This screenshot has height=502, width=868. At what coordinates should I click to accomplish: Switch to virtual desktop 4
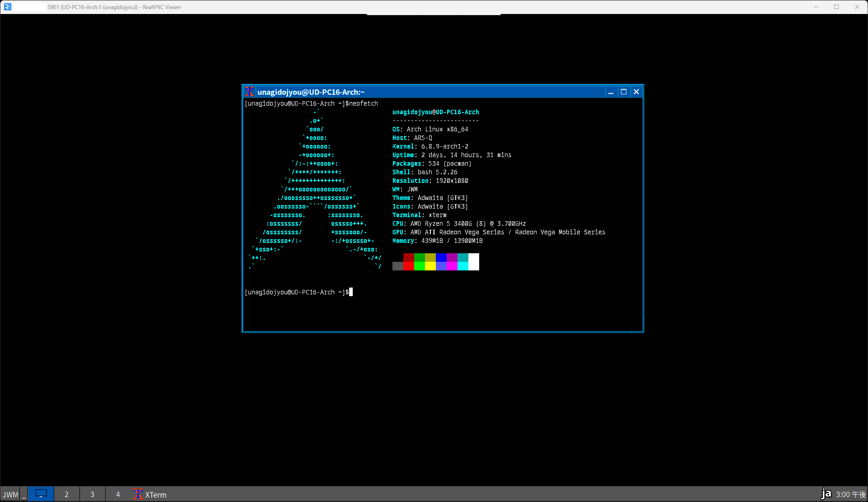(x=118, y=494)
